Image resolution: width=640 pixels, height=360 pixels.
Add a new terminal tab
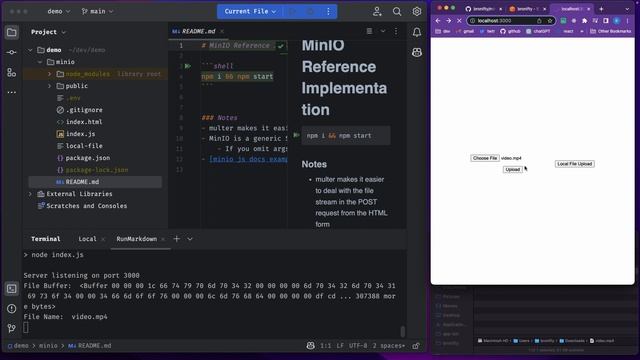click(177, 239)
